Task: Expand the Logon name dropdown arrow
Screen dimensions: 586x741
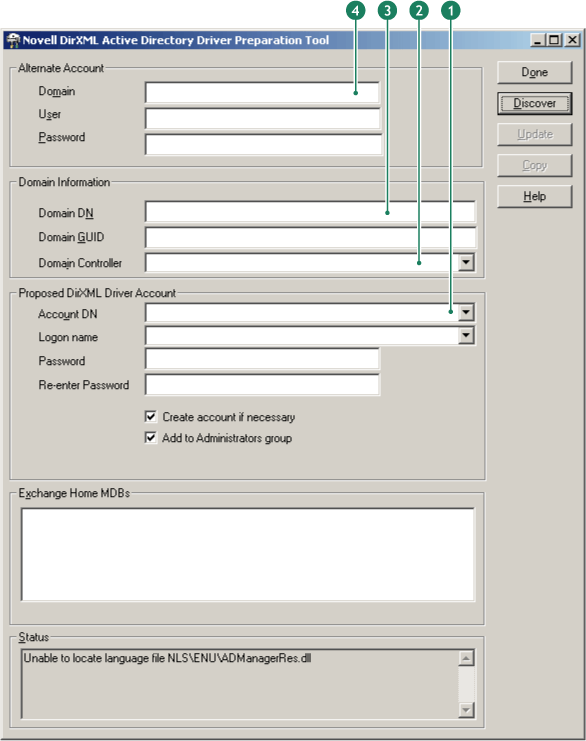Action: 466,336
